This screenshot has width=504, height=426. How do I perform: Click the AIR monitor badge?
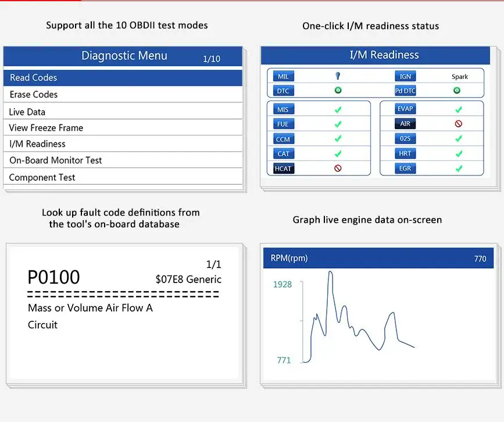[x=405, y=123]
